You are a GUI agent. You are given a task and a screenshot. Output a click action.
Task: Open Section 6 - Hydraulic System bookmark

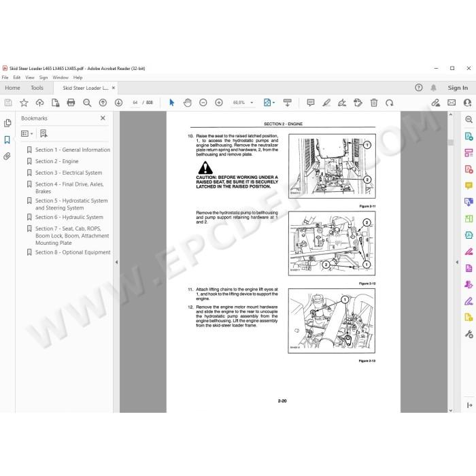click(x=69, y=218)
